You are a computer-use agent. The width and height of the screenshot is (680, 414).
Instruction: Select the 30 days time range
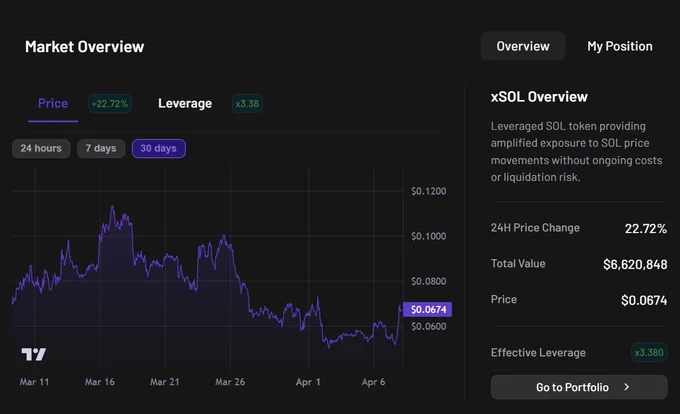(159, 148)
